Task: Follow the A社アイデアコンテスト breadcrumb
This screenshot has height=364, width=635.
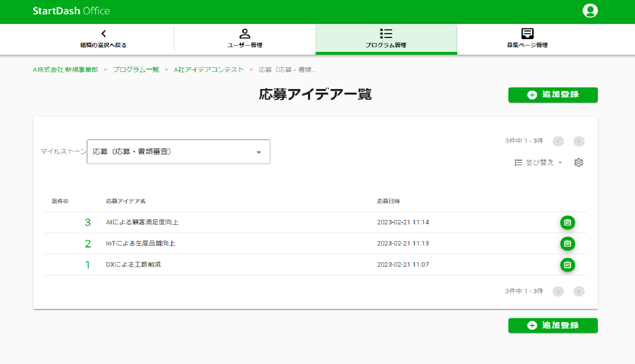Action: (209, 70)
